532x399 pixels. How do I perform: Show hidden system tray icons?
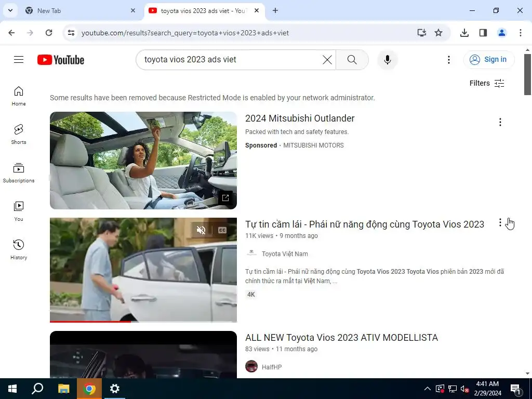428,389
